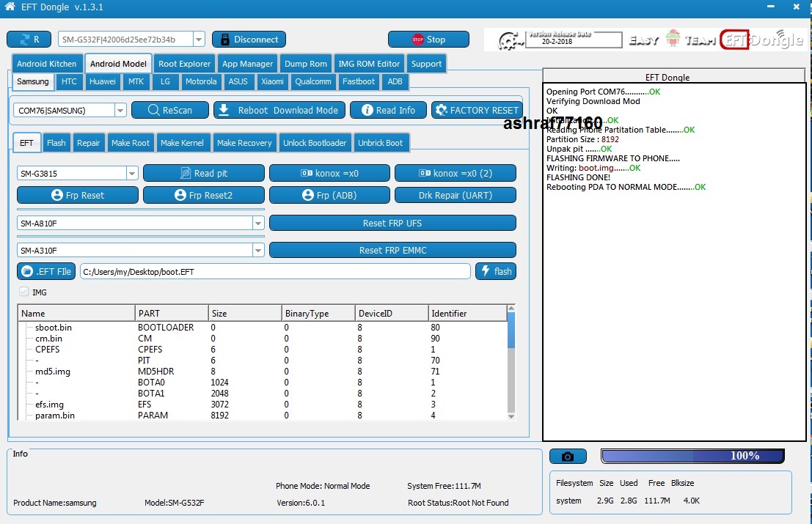Select the Xiaomi brand tab

(272, 82)
